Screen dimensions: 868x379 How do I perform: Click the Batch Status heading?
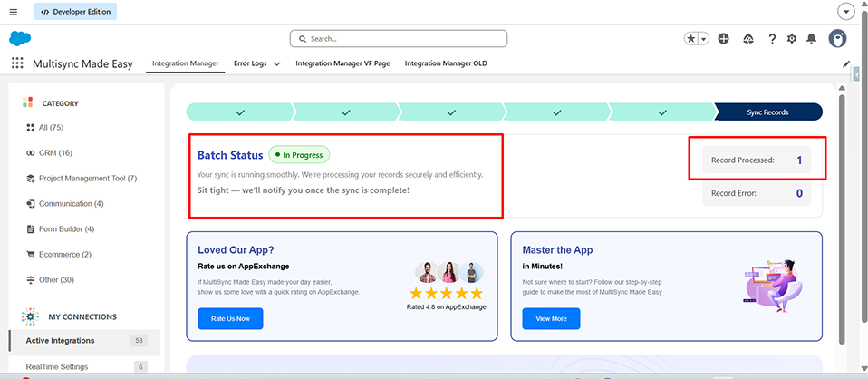click(230, 155)
